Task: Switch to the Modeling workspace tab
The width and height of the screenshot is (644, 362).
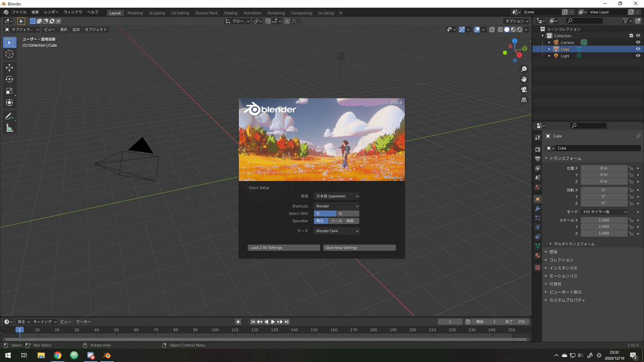Action: [135, 13]
